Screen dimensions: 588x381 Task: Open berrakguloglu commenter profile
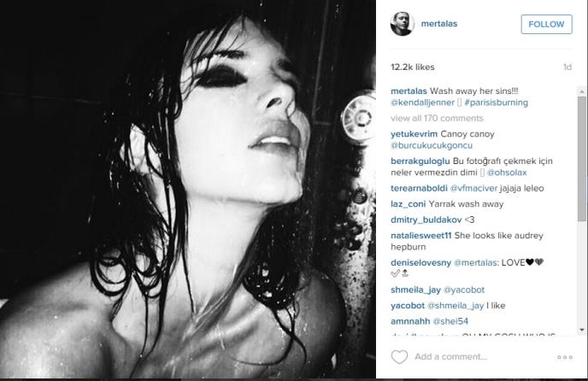click(420, 161)
